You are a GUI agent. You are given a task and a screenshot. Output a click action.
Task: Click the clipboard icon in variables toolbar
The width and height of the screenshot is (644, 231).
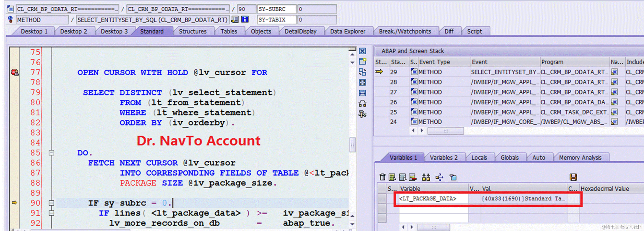click(x=453, y=177)
